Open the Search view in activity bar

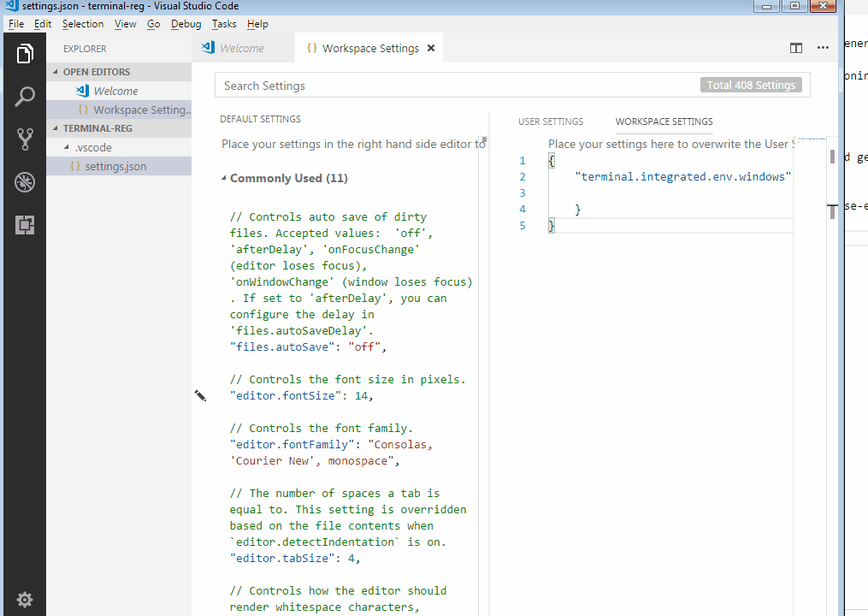(25, 97)
